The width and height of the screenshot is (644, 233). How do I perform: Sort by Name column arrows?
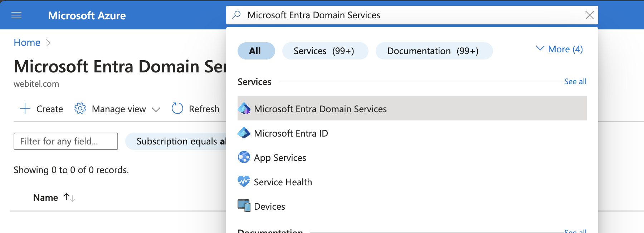69,198
